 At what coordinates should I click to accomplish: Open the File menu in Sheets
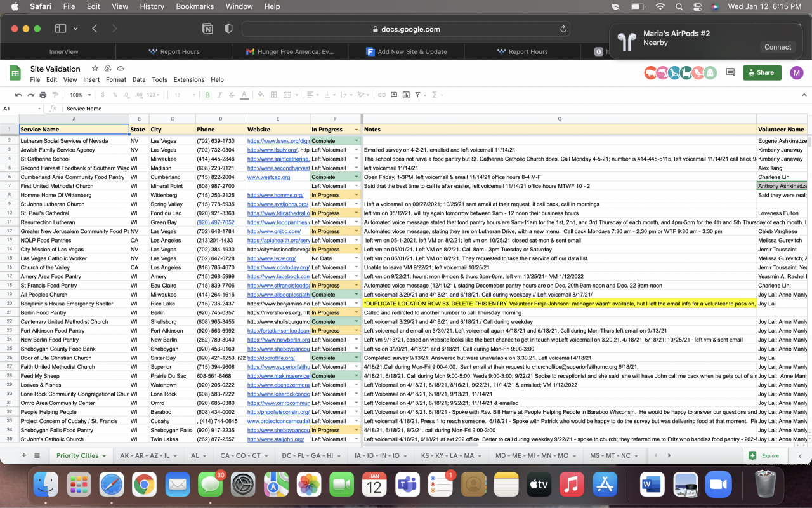coord(35,80)
